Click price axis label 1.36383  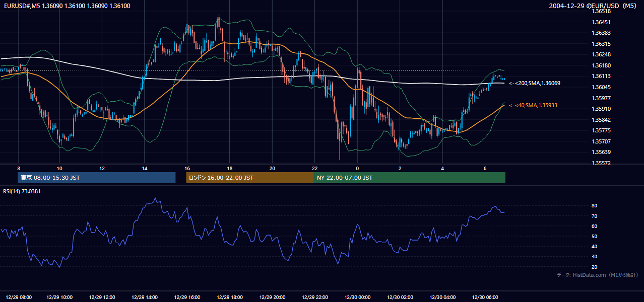(x=602, y=33)
